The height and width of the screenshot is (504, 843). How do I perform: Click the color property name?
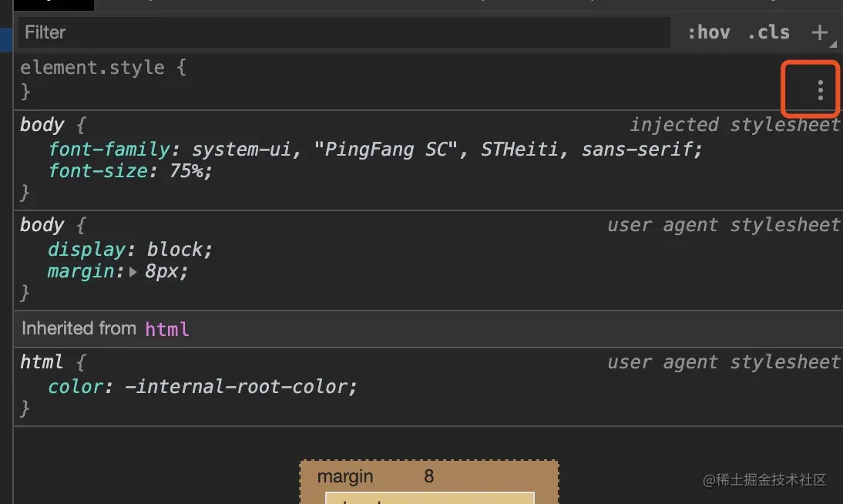coord(76,387)
